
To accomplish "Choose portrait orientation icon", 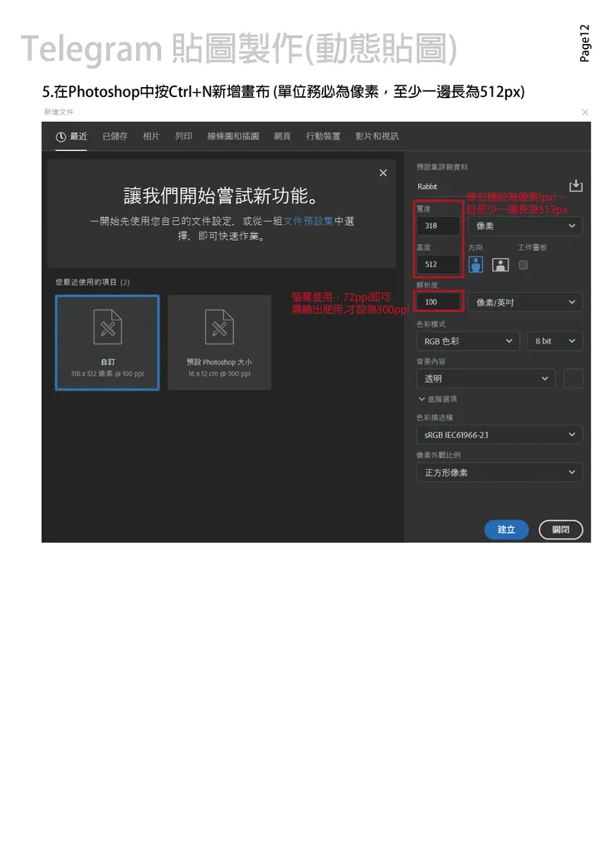I will point(475,265).
